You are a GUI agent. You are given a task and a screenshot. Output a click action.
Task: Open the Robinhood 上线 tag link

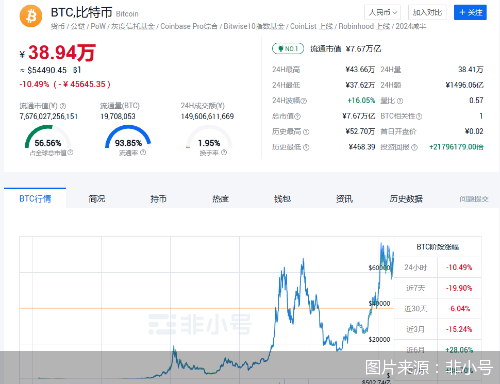coord(364,26)
